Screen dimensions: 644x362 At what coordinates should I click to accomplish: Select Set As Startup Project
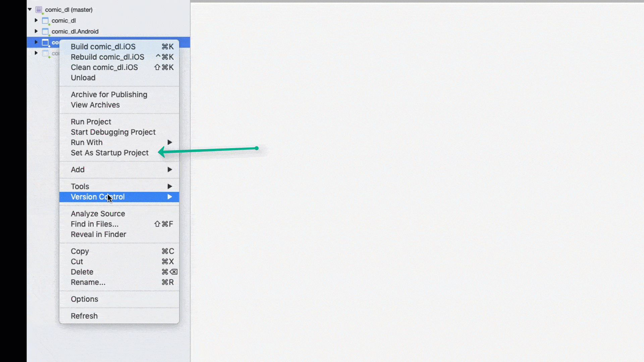(109, 153)
